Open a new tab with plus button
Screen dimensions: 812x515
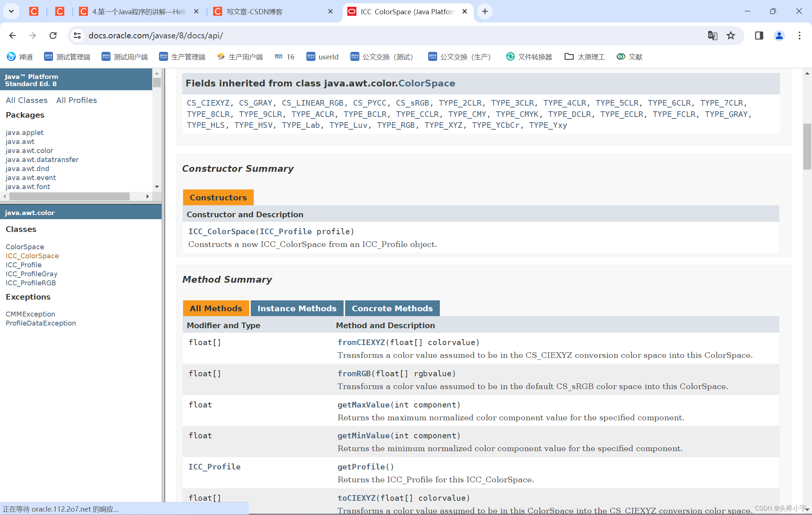click(485, 11)
